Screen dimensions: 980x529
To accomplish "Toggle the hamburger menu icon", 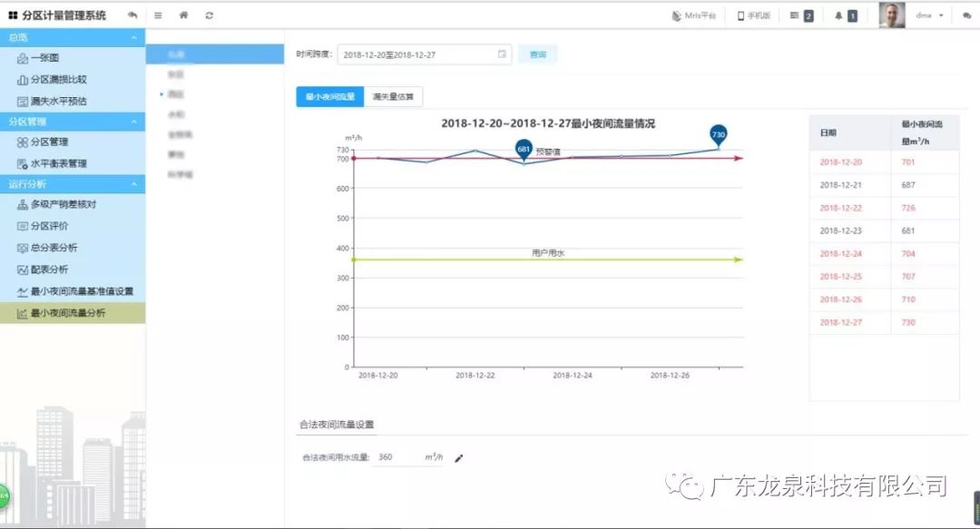I will pos(158,15).
